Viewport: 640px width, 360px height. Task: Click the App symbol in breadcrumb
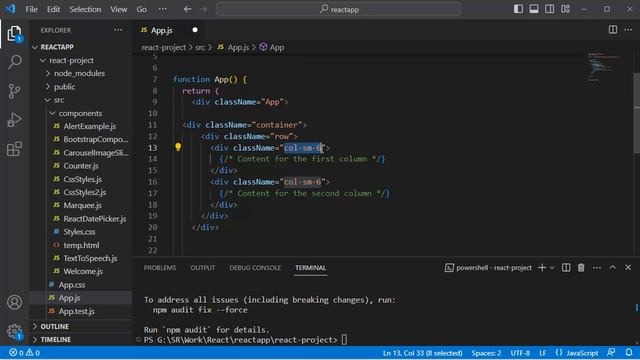pyautogui.click(x=272, y=47)
